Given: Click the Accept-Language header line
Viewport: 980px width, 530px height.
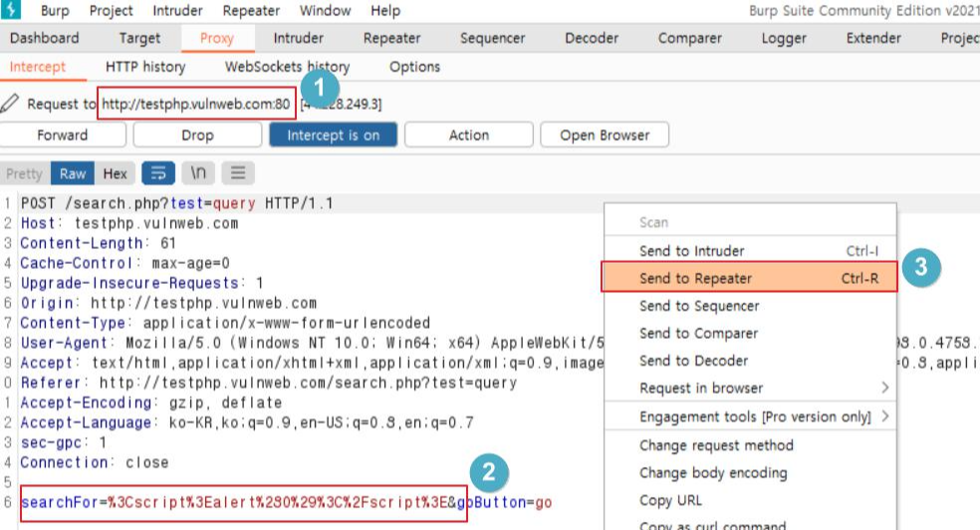Looking at the screenshot, I should tap(247, 423).
